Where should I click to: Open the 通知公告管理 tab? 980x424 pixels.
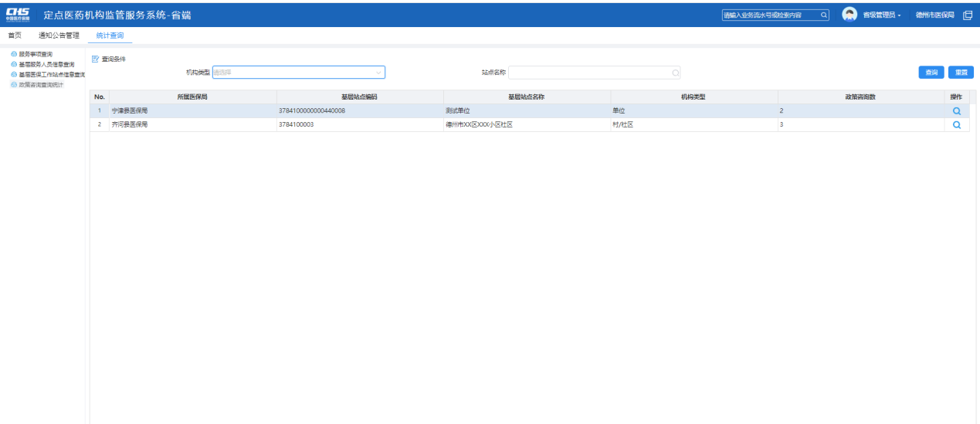[59, 36]
